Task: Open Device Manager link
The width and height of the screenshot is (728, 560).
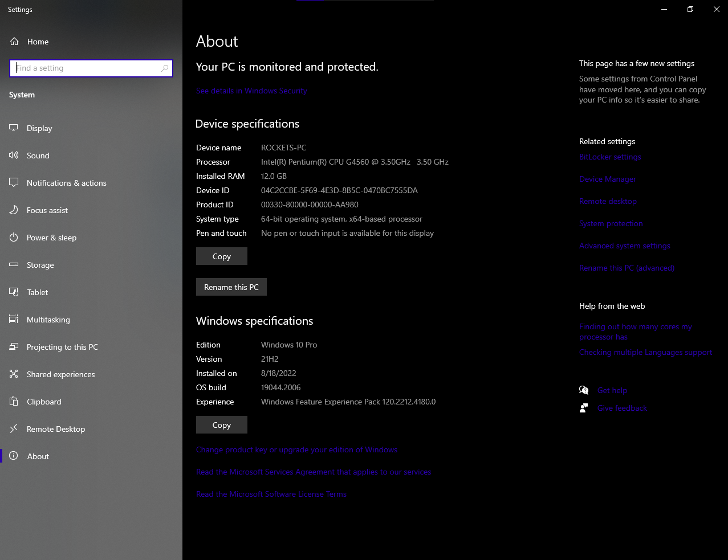Action: (608, 179)
